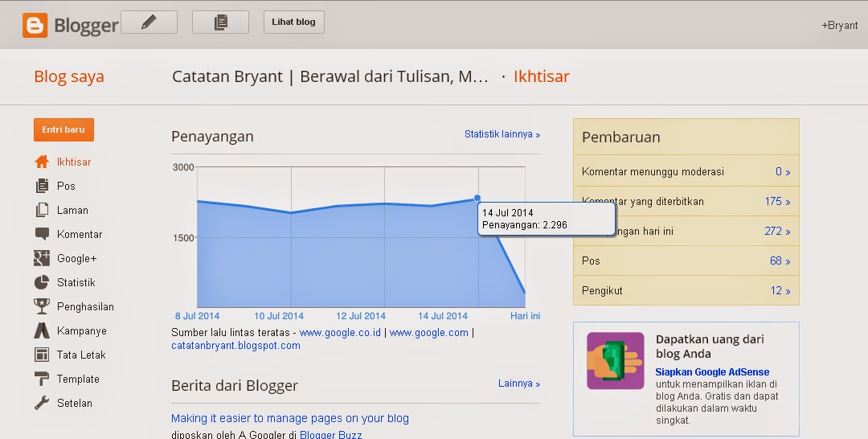The width and height of the screenshot is (868, 439).
Task: Click the Statistik pie chart icon
Action: [42, 282]
